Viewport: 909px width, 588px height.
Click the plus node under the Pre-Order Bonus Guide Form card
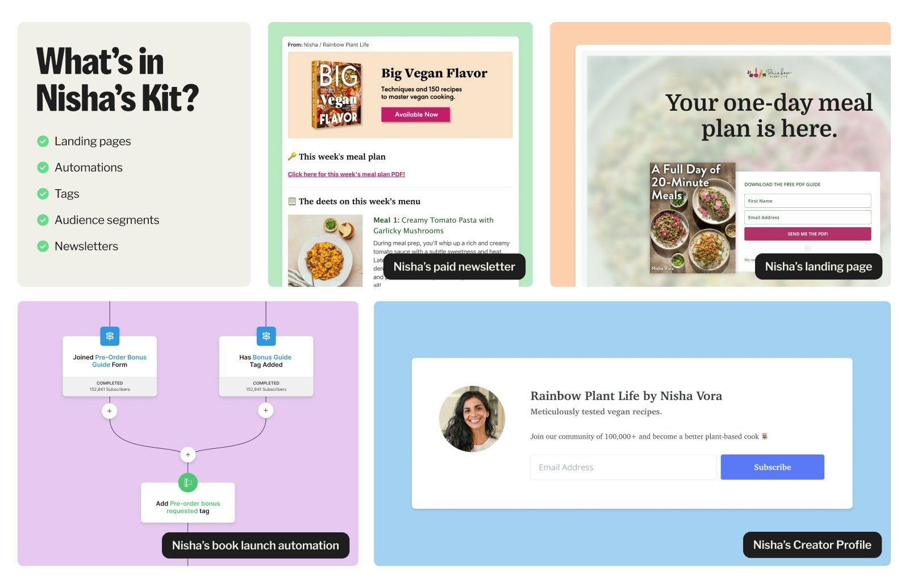110,411
